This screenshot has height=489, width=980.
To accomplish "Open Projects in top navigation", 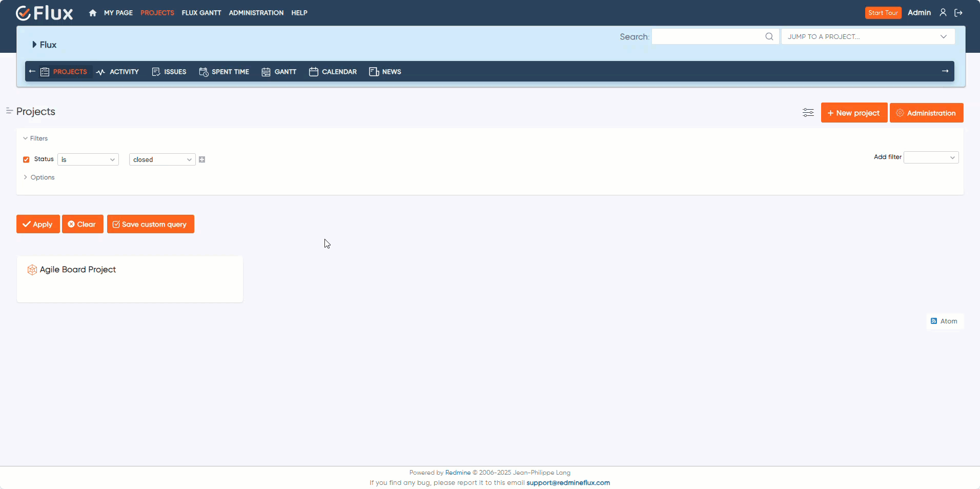I will point(157,13).
